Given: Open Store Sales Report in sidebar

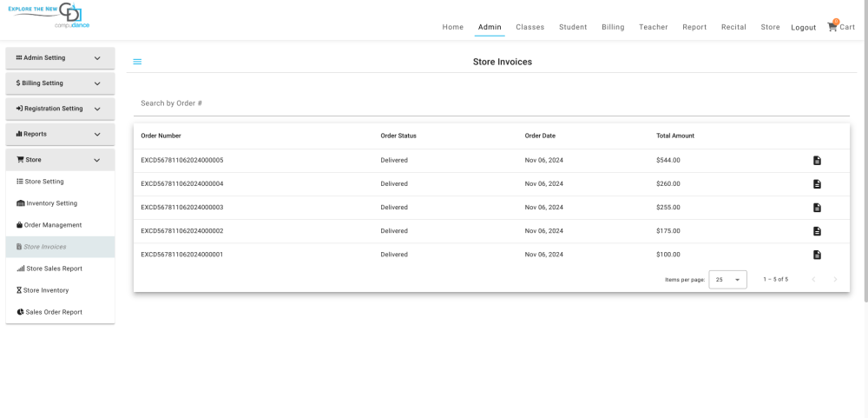Looking at the screenshot, I should [61, 269].
